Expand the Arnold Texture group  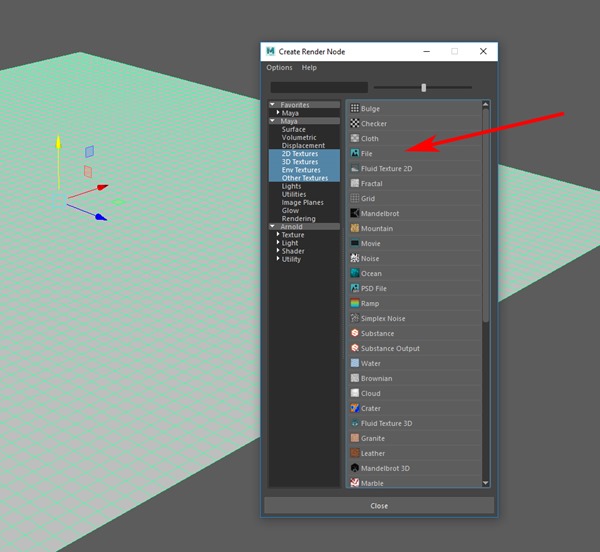(278, 234)
